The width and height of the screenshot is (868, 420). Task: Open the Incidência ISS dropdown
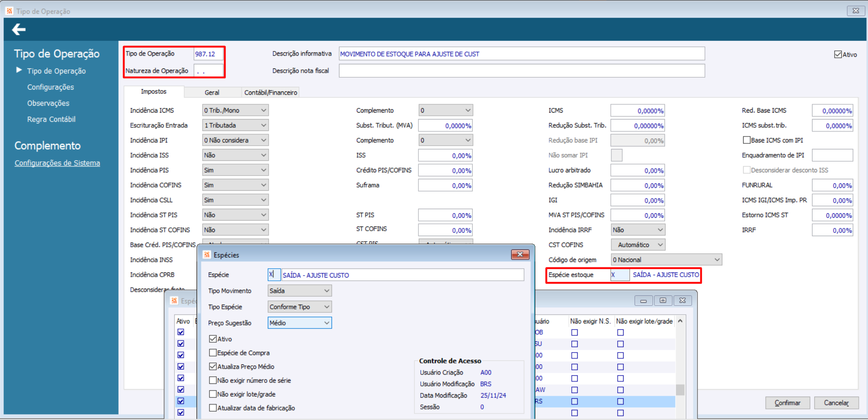pos(235,155)
